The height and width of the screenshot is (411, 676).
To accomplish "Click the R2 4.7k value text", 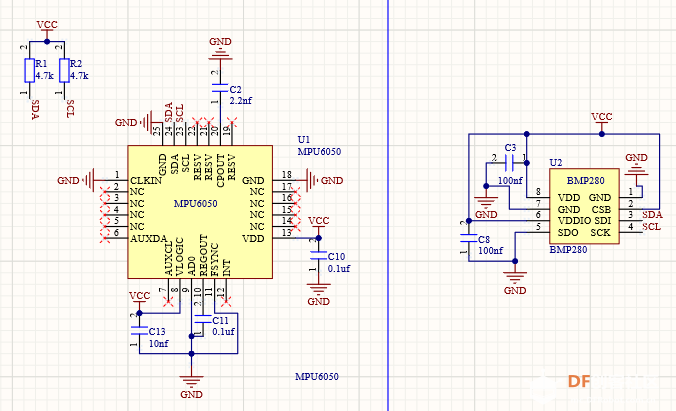I will 79,76.
